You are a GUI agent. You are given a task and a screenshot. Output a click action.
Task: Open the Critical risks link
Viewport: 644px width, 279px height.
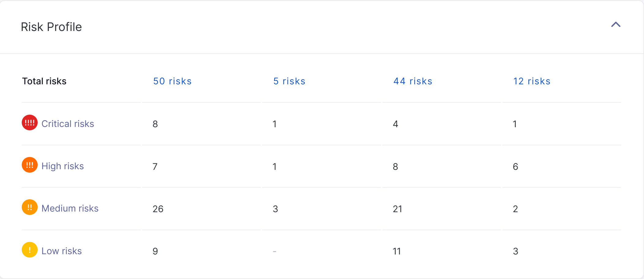[68, 124]
